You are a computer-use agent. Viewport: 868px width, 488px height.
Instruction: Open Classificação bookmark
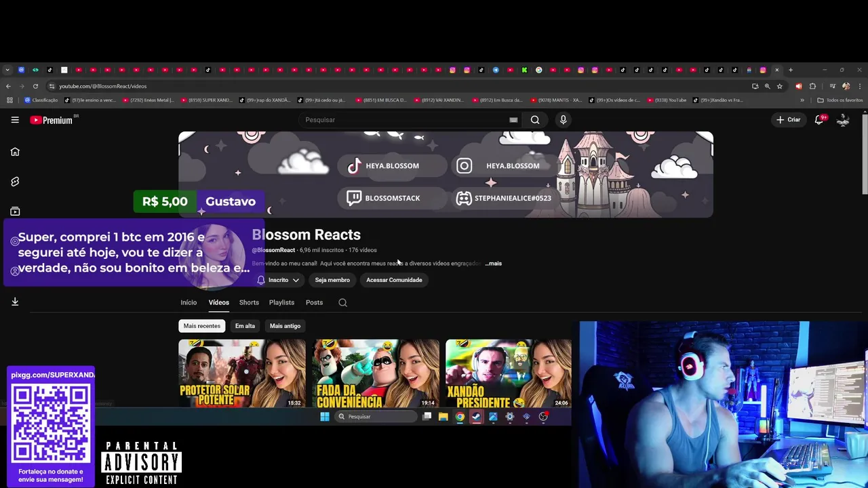[x=41, y=100]
